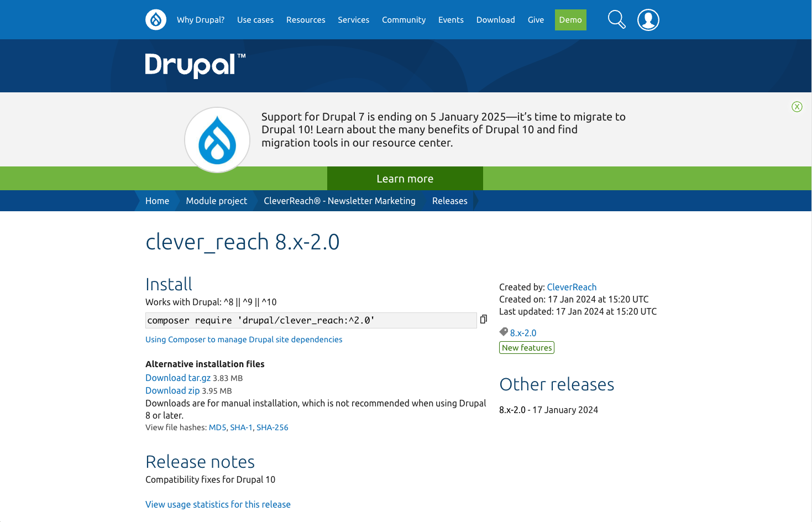Image resolution: width=812 pixels, height=522 pixels.
Task: Copy the composer require command
Action: click(x=483, y=319)
